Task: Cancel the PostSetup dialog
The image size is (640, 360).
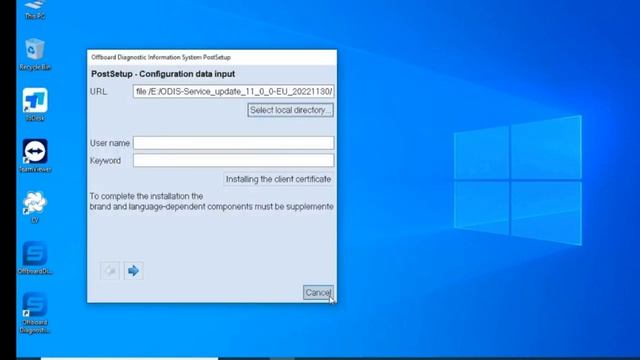Action: (x=318, y=293)
